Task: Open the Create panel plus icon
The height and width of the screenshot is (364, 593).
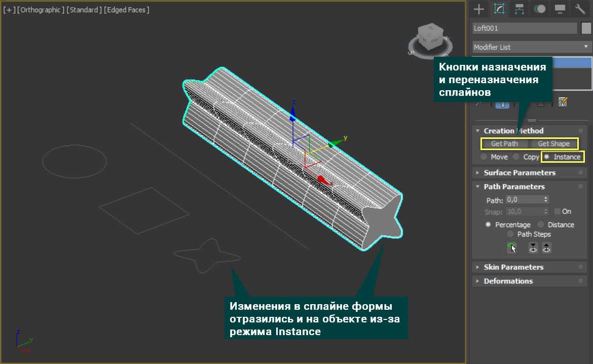Action: (x=479, y=9)
